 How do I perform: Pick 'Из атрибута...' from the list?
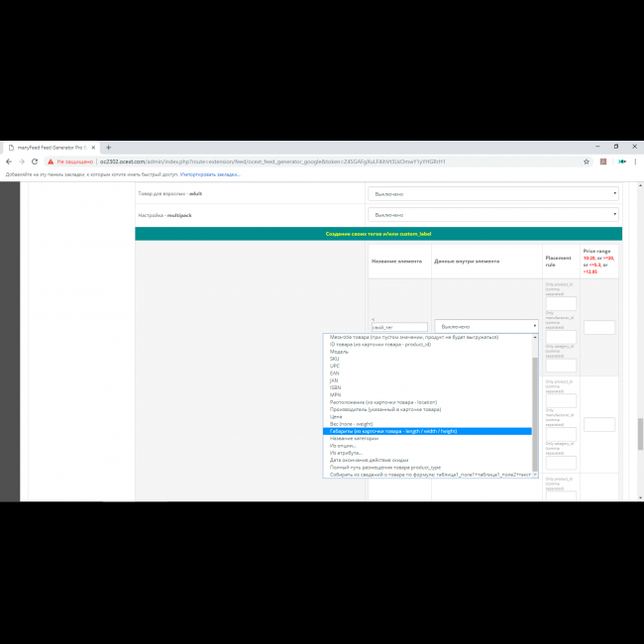click(347, 453)
